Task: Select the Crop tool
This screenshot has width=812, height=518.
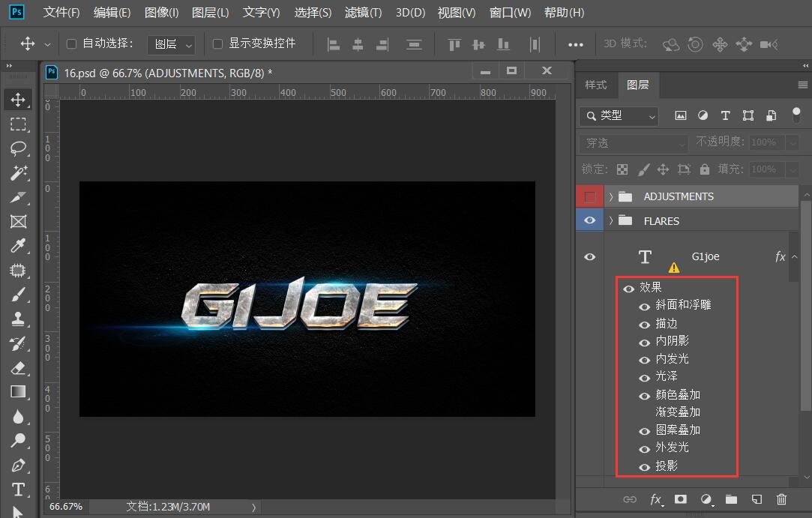Action: coord(18,197)
